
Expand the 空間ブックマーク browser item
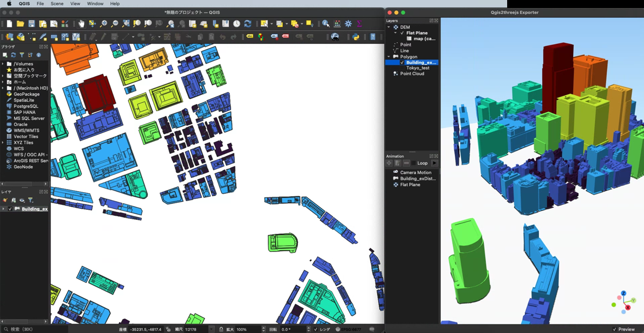click(x=3, y=76)
